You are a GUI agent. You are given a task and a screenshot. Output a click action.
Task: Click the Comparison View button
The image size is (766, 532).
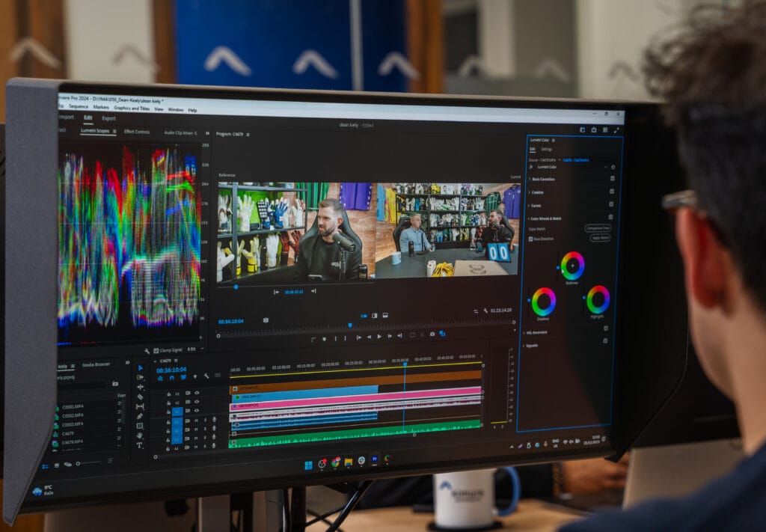(x=598, y=227)
